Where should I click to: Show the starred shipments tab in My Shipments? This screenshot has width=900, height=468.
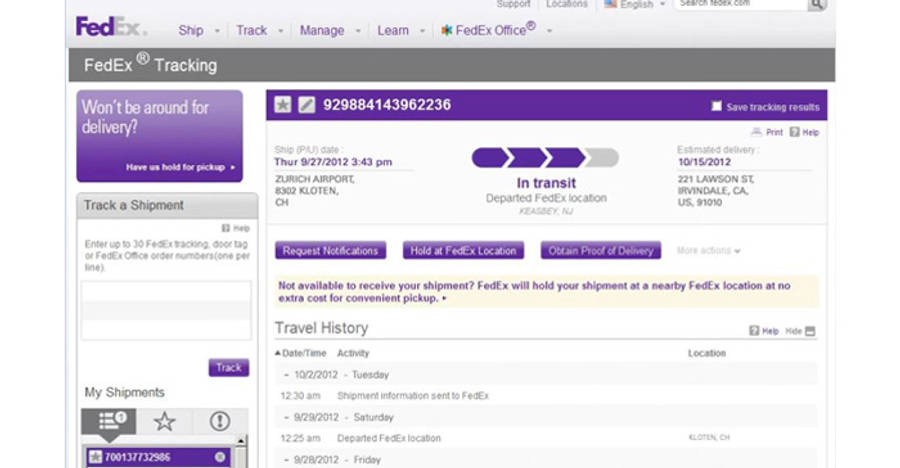coord(164,421)
